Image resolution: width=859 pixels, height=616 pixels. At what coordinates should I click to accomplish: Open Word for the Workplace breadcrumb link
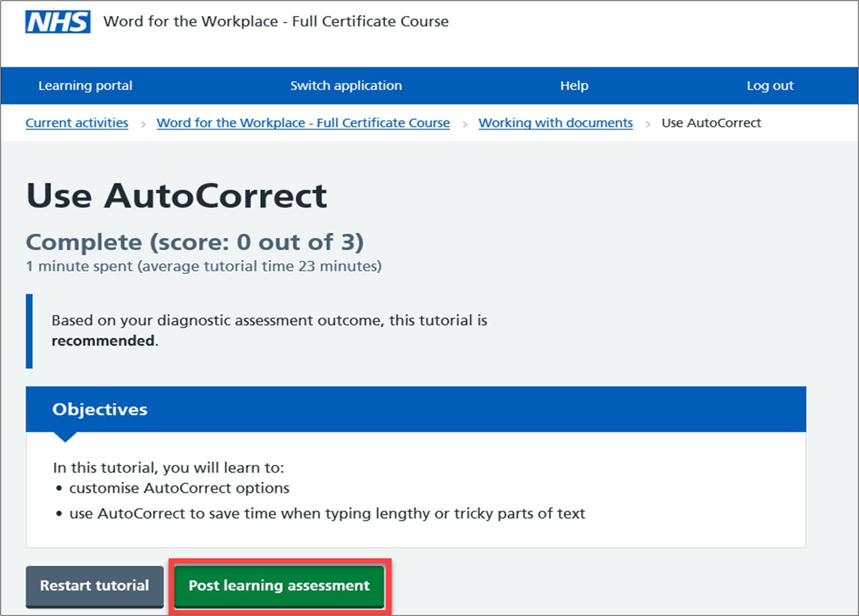pos(303,123)
